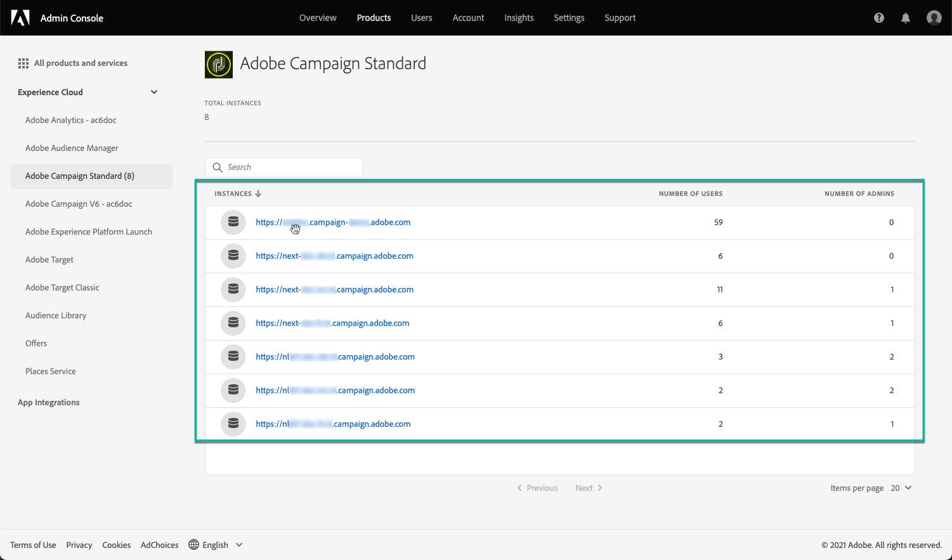This screenshot has width=952, height=560.
Task: Click database icon for 6-user, 0-admin instance
Action: click(x=233, y=256)
